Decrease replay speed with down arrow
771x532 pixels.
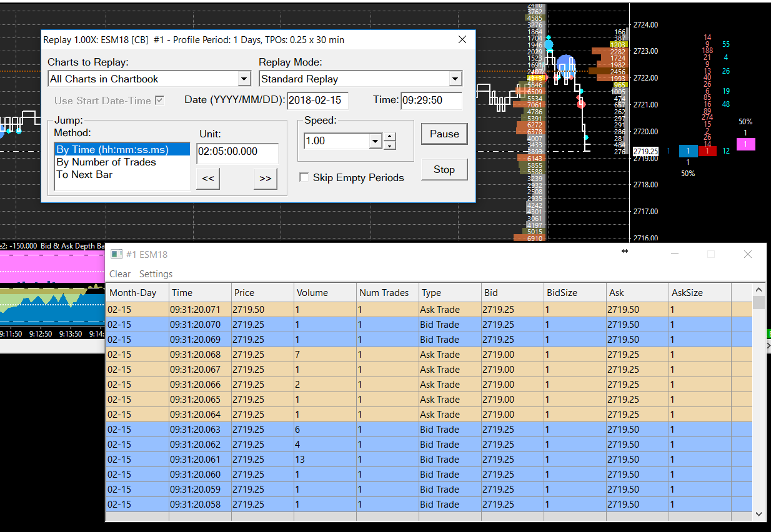coord(389,145)
